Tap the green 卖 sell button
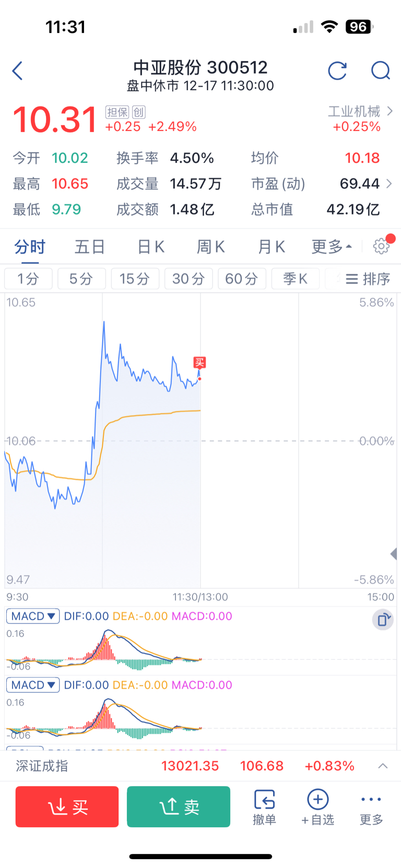The width and height of the screenshot is (401, 868). point(179,807)
